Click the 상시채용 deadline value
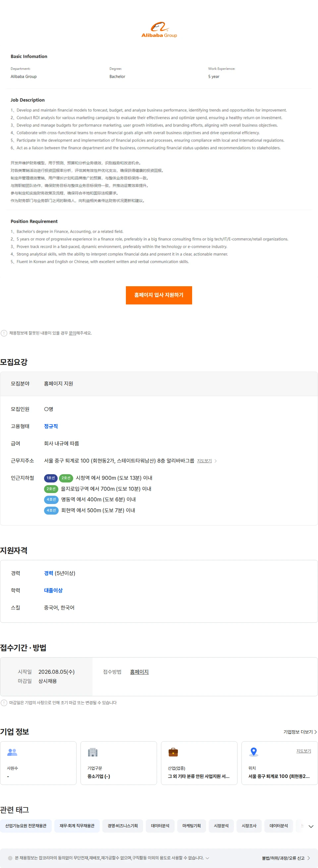The width and height of the screenshot is (318, 868). tap(48, 681)
